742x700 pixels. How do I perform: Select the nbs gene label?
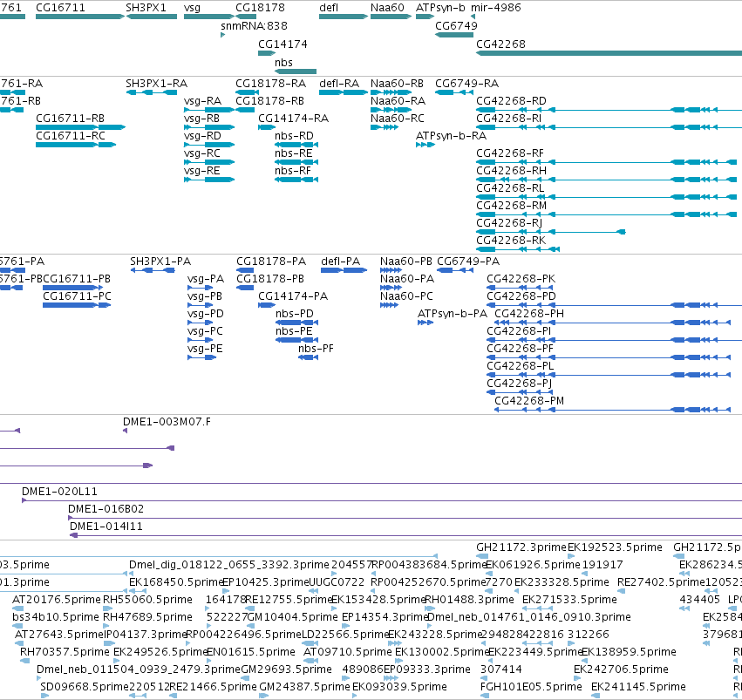tap(283, 63)
